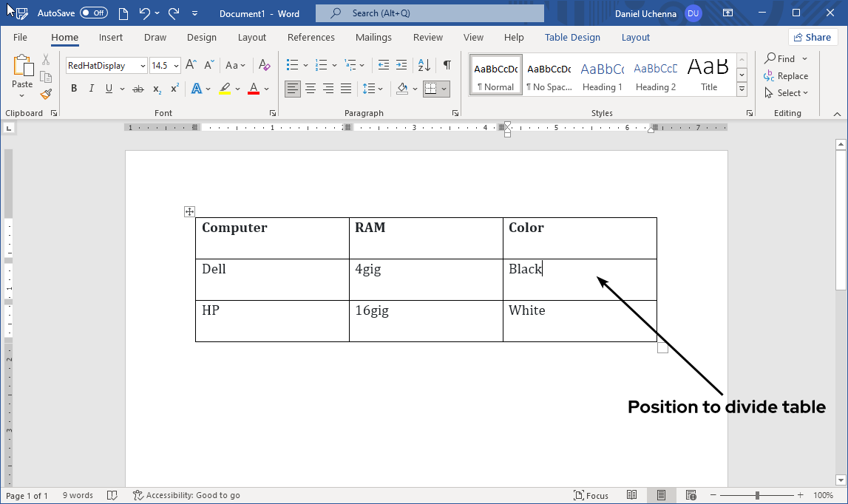Open the Select dropdown in Editing
Image resolution: width=848 pixels, height=504 pixels.
787,93
